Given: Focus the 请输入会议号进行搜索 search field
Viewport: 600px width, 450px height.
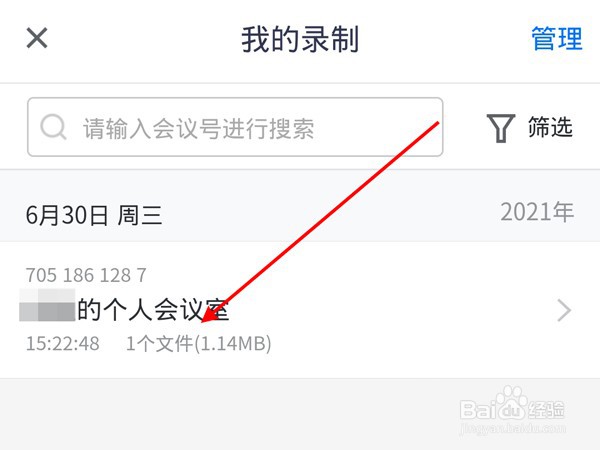Looking at the screenshot, I should [x=235, y=127].
